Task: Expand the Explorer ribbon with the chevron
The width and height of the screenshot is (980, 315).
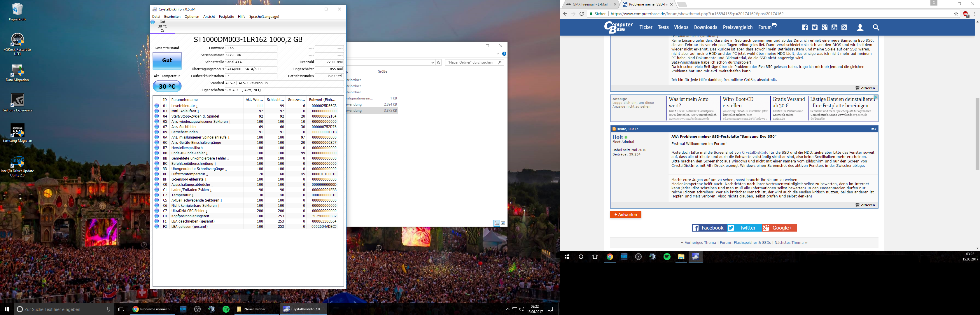Action: coord(498,54)
